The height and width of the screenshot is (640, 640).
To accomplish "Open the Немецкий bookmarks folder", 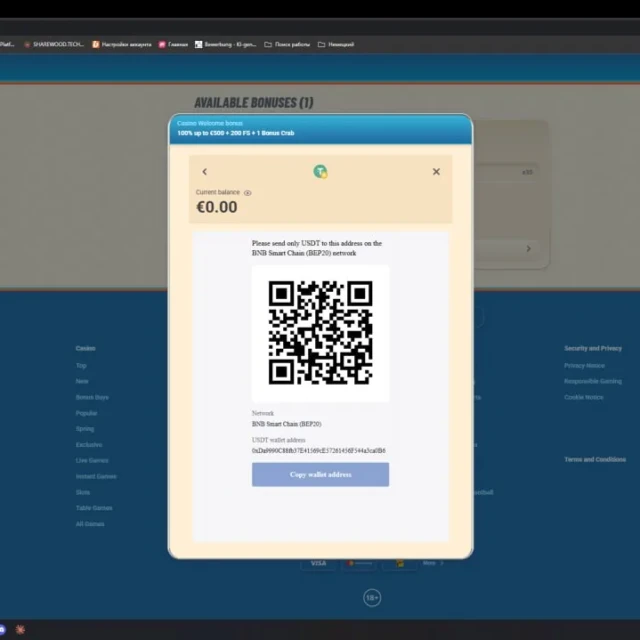I will pos(336,44).
